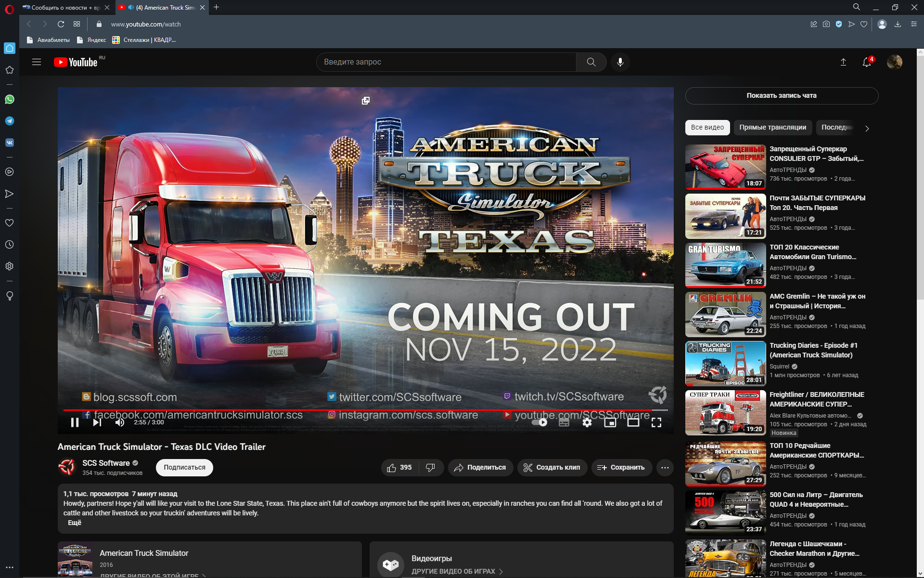Viewport: 924px width, 578px height.
Task: Enter fullscreen video mode
Action: (x=656, y=422)
